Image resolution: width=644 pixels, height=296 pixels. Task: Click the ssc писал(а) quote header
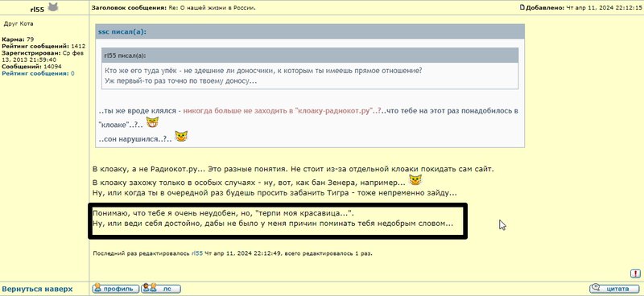310,31
